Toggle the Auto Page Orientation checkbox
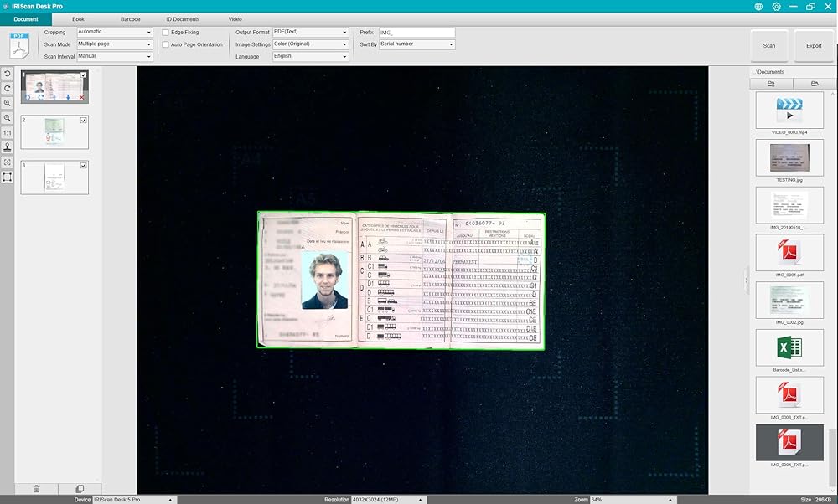 [x=166, y=44]
